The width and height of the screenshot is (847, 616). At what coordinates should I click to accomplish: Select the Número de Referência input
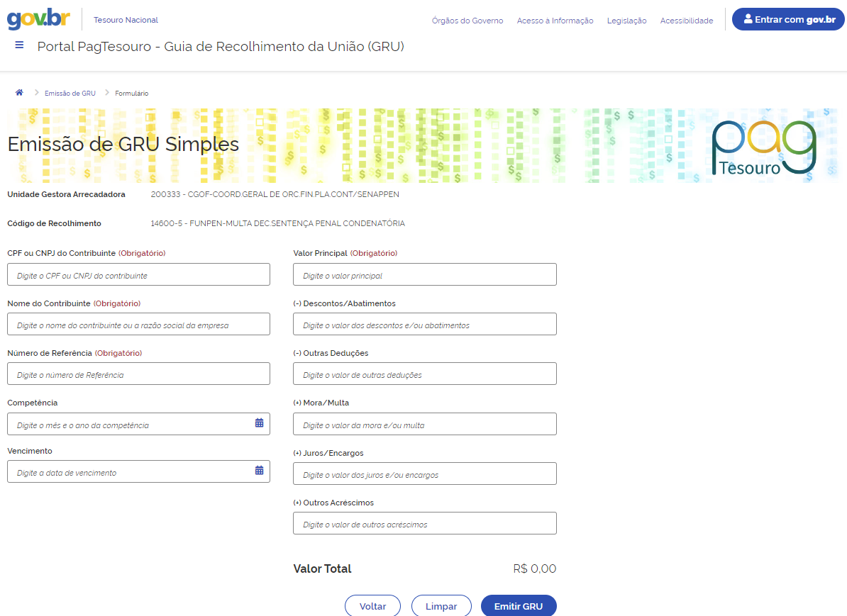pyautogui.click(x=138, y=374)
